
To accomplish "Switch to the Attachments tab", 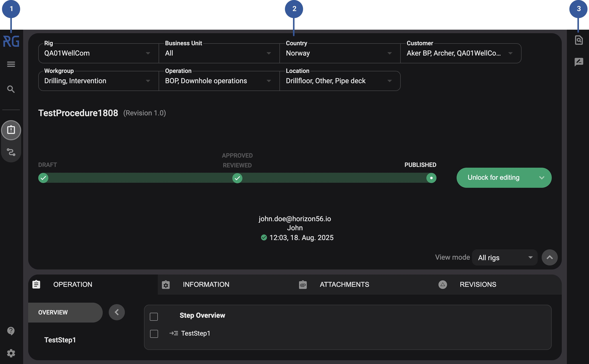I will coord(344,284).
